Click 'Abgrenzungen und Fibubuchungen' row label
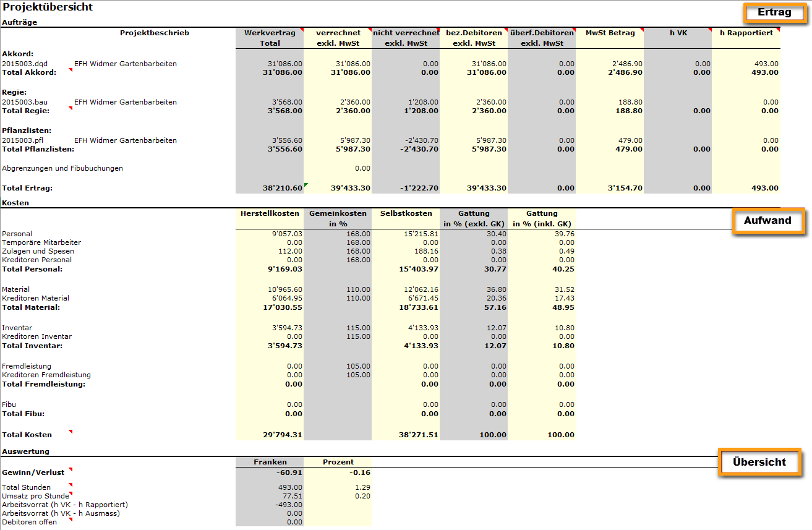The height and width of the screenshot is (530, 812). 62,168
